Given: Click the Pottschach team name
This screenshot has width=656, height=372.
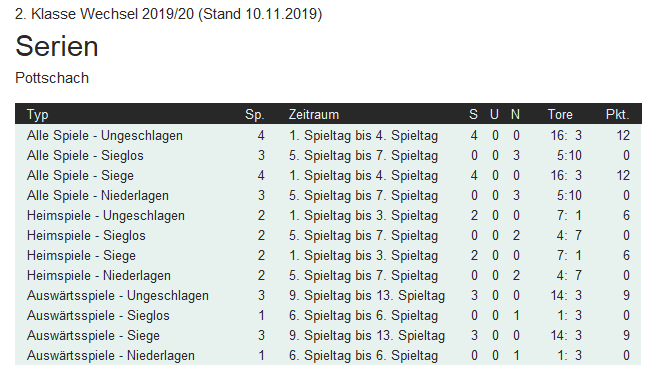Looking at the screenshot, I should [52, 78].
